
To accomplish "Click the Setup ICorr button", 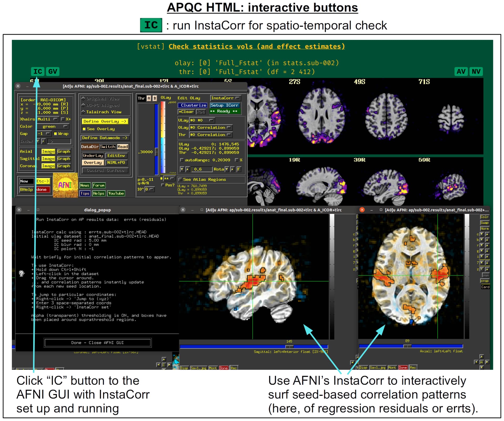I will (224, 105).
